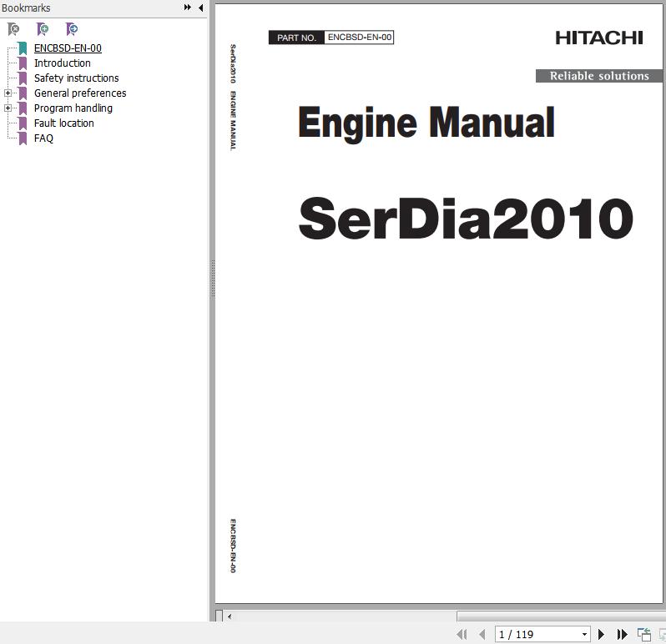Screen dimensions: 666x644
Task: Click the bookmark with arrow icon
Action: (x=72, y=29)
